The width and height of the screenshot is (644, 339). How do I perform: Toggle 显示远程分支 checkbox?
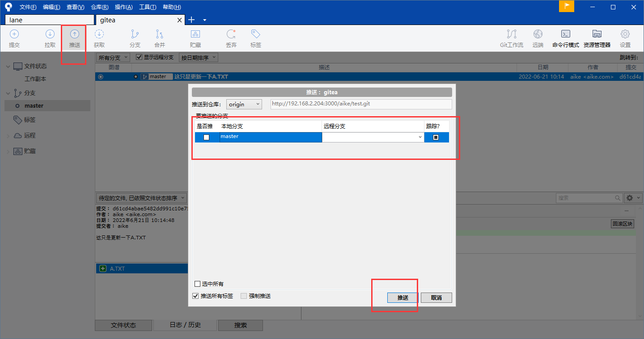(x=139, y=57)
